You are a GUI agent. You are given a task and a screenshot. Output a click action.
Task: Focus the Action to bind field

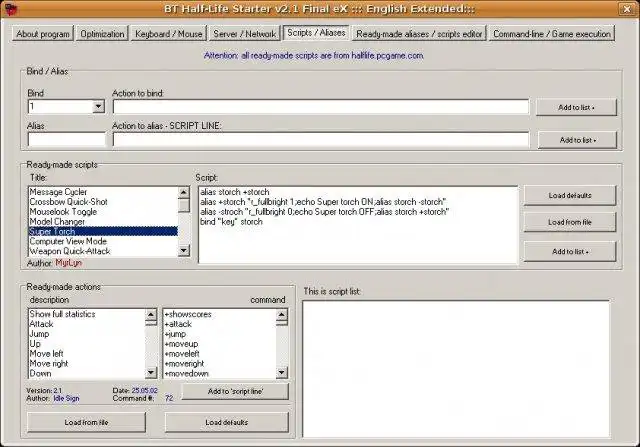coord(321,107)
